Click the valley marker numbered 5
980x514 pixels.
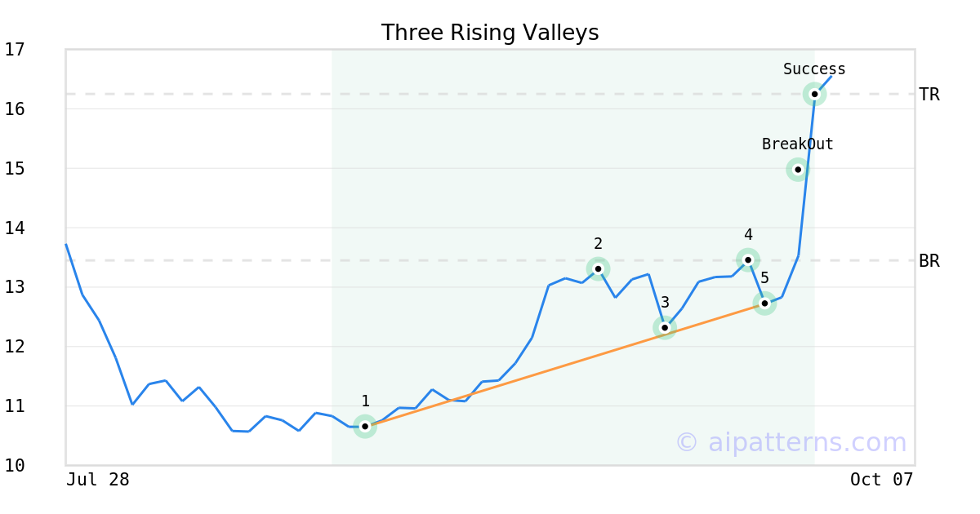click(x=764, y=304)
